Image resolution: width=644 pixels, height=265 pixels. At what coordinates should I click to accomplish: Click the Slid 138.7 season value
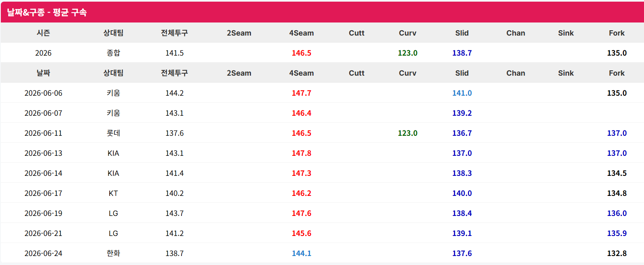tap(462, 53)
